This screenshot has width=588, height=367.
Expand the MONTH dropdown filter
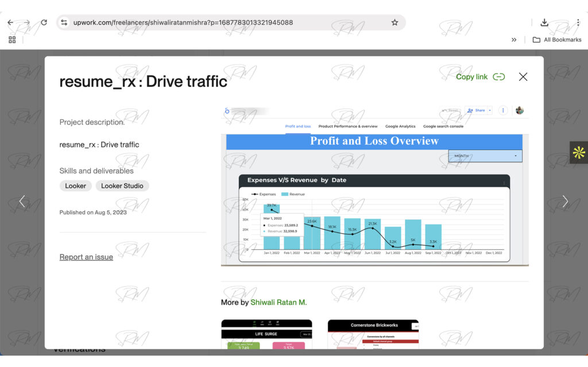[485, 156]
